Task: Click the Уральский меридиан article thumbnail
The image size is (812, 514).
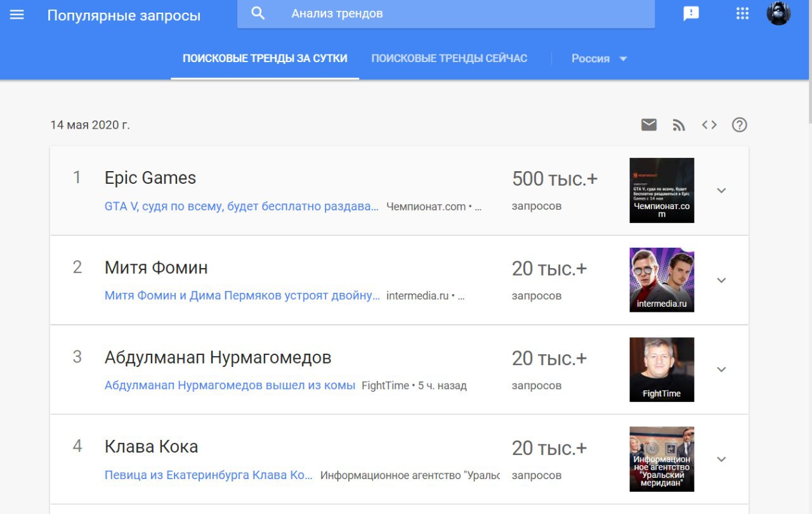Action: click(x=662, y=459)
